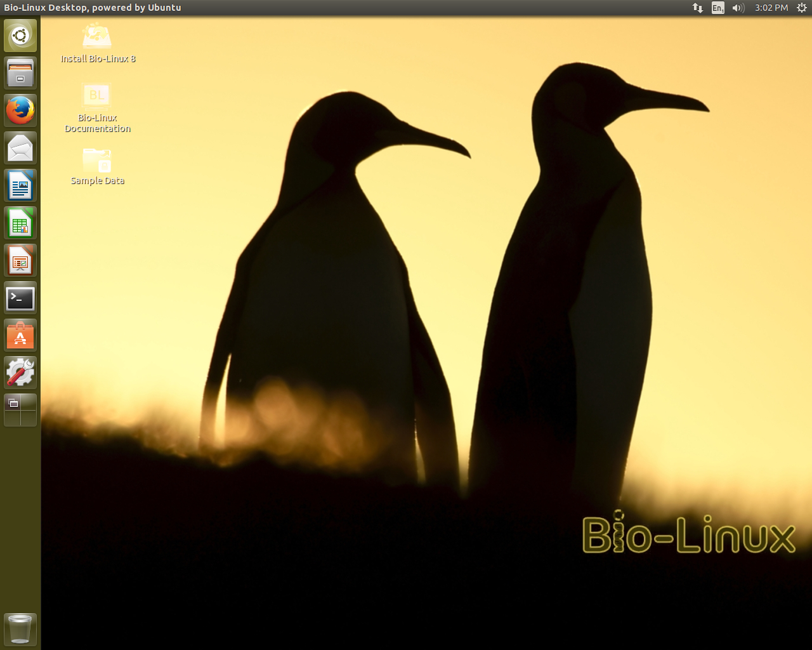
Task: Open the session power gear menu
Action: point(802,8)
